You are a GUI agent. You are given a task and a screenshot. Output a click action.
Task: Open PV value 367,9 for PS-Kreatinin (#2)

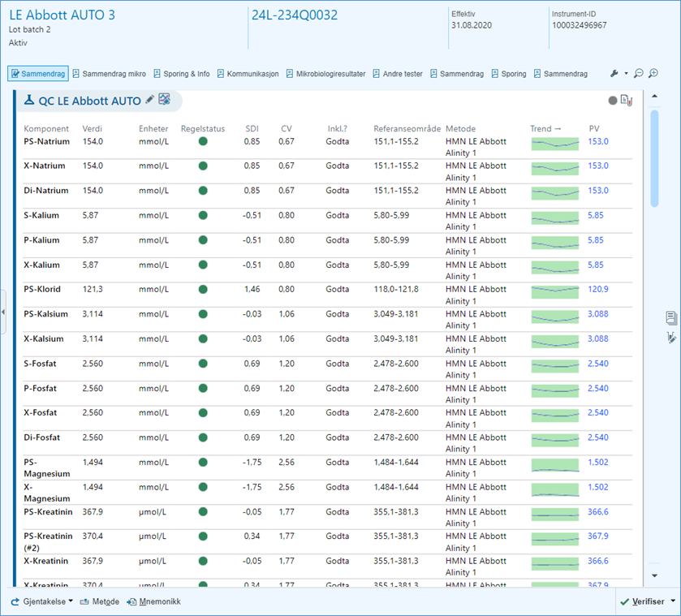tap(598, 536)
